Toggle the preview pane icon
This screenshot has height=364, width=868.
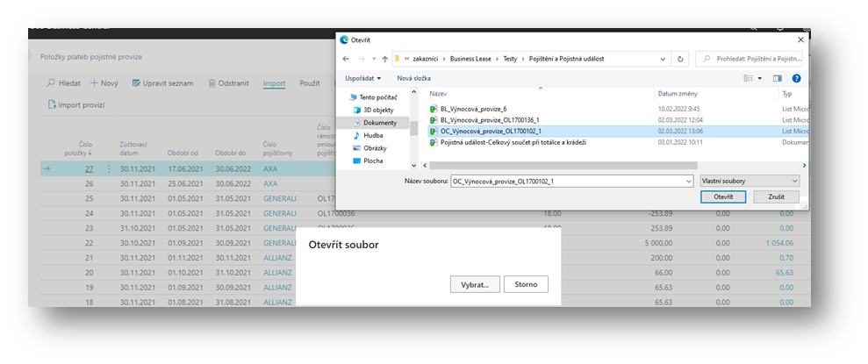pos(778,78)
